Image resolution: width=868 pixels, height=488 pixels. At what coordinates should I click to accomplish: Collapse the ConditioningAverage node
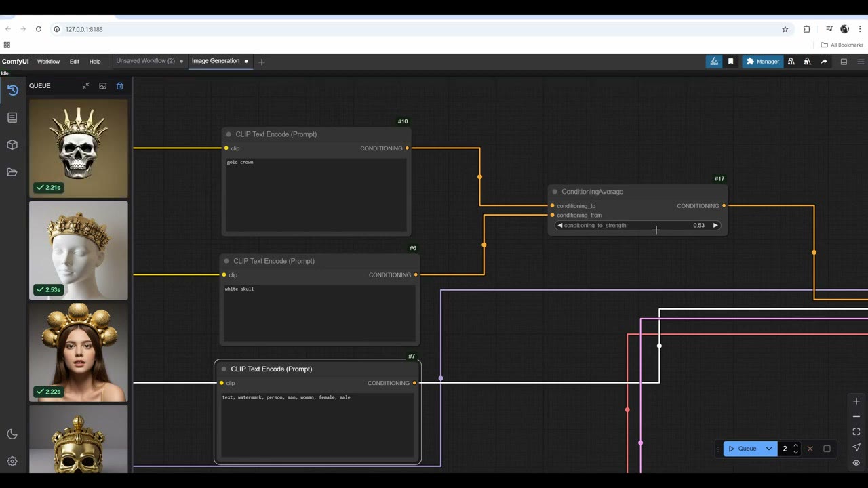(x=555, y=192)
